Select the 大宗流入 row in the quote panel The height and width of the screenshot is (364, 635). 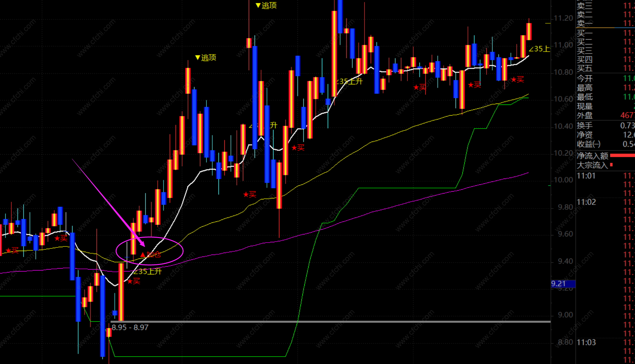592,165
